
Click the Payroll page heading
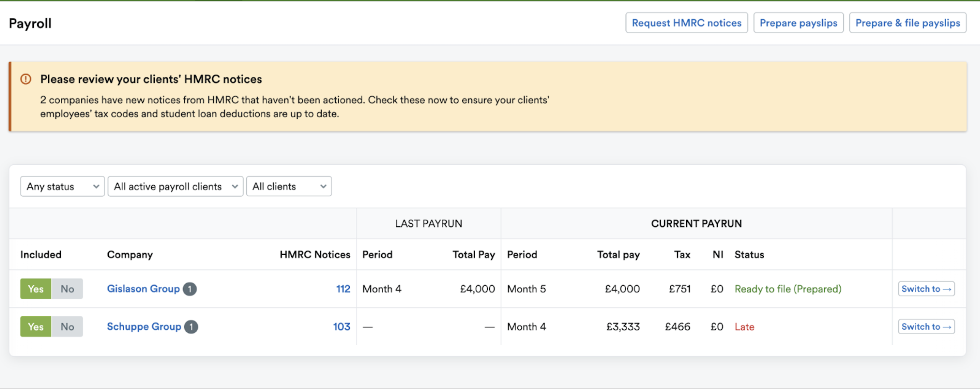[x=30, y=24]
